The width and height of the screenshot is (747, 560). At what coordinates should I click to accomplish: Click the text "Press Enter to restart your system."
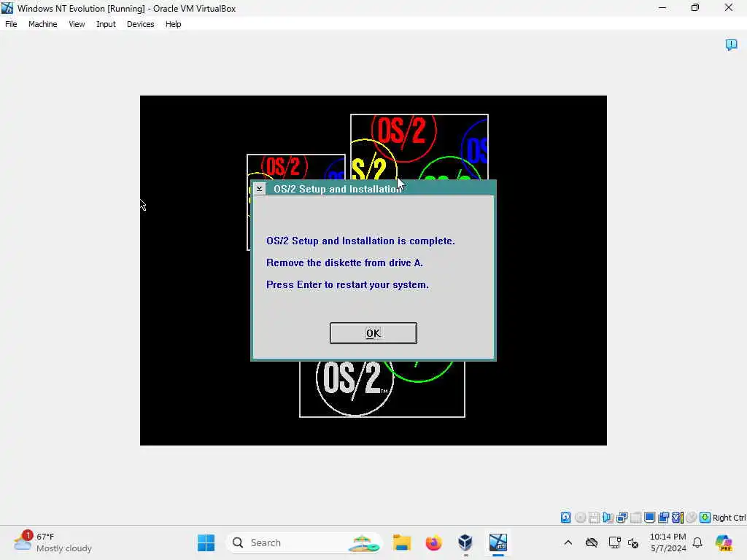point(347,285)
